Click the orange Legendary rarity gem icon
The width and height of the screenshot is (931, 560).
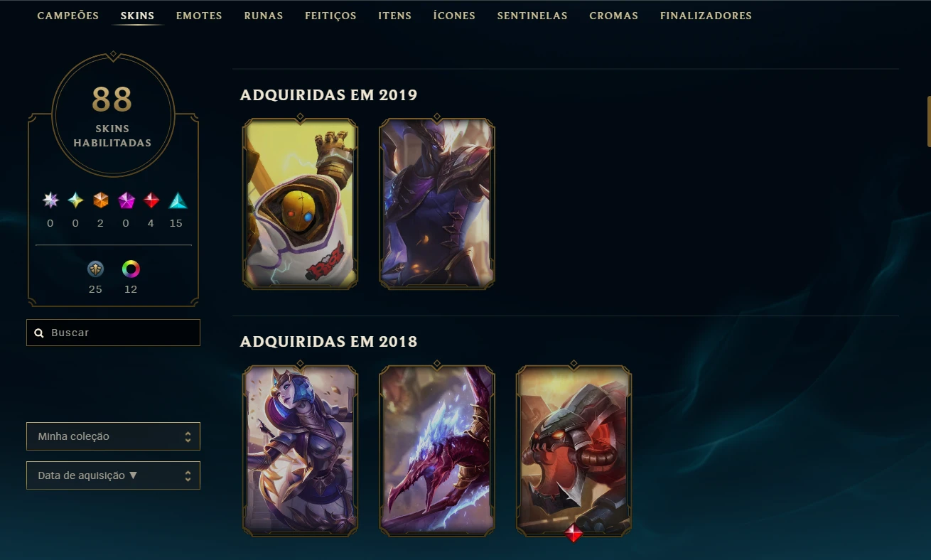click(x=101, y=200)
